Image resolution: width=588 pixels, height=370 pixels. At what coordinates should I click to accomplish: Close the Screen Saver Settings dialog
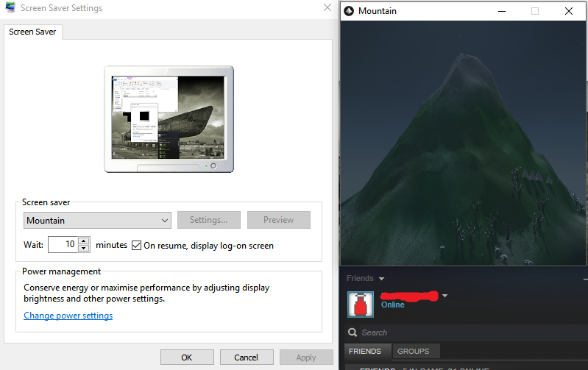pos(327,7)
